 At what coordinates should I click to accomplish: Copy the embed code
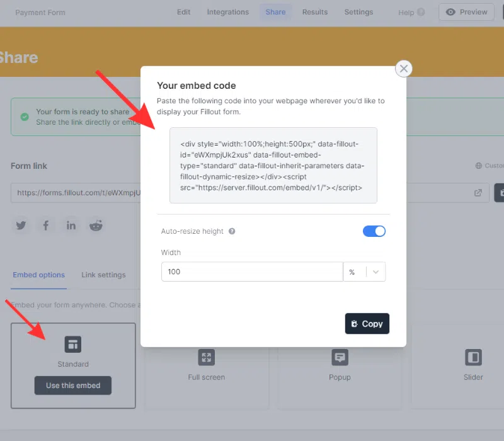(x=367, y=324)
